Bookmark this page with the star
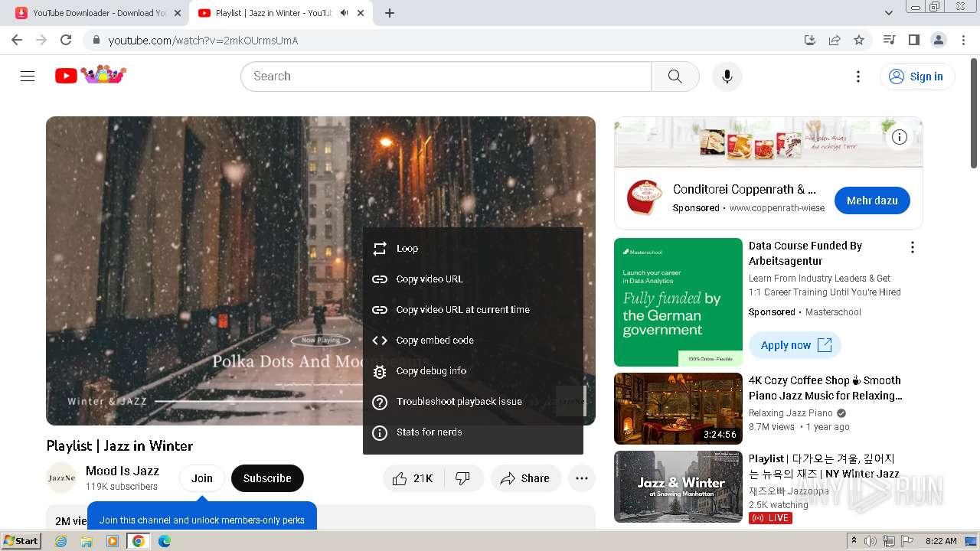 click(x=859, y=40)
